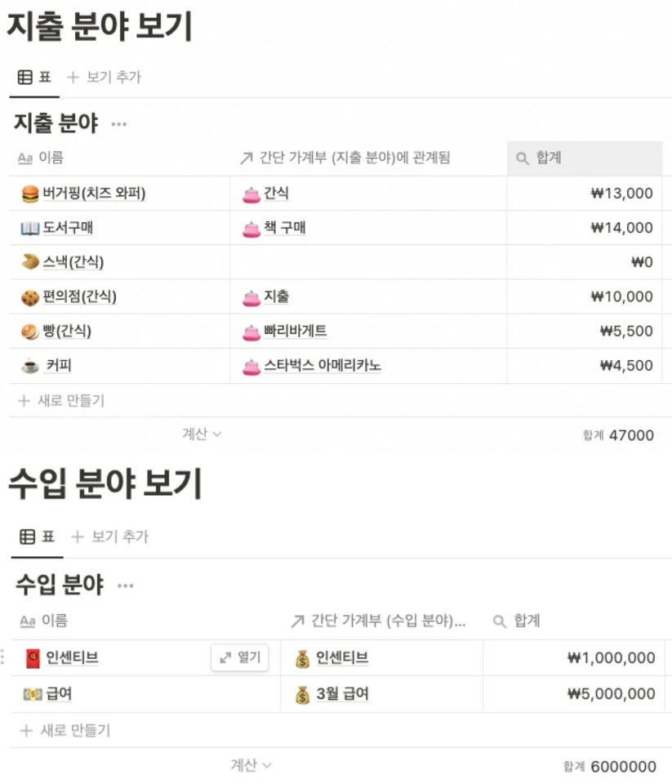The image size is (672, 784).
Task: Select the 표 tab under 수입 분야 보기
Action: click(x=37, y=537)
